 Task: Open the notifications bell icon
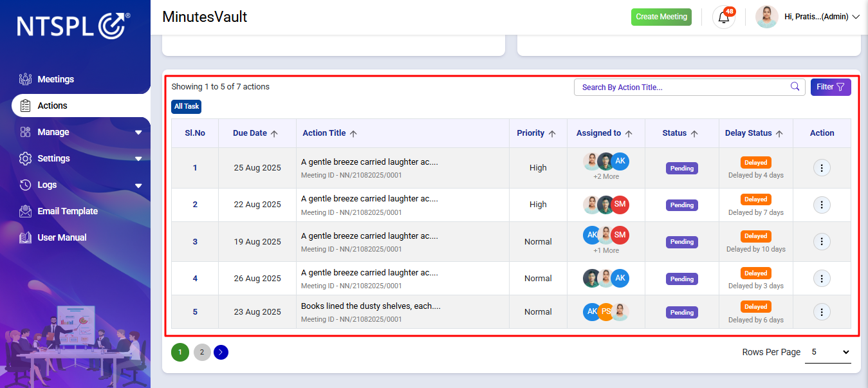[x=724, y=17]
